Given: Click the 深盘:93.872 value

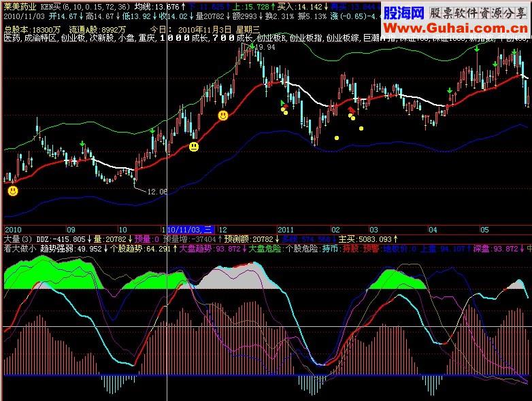Looking at the screenshot, I should coord(495,249).
